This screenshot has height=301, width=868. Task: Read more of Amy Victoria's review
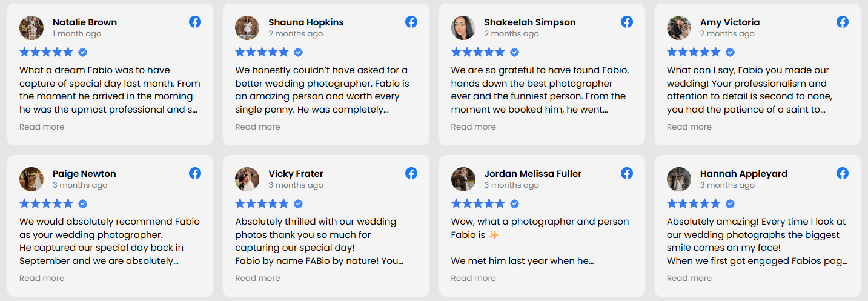[689, 127]
